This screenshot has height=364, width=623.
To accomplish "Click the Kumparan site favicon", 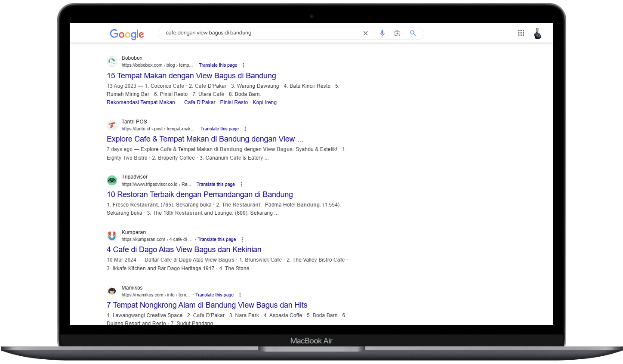I will click(x=112, y=236).
